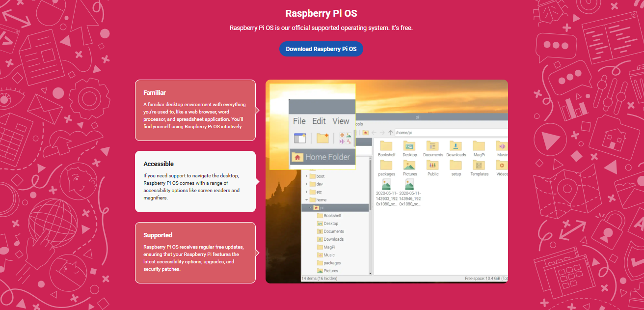Select the 2020-05-11-143946 screenshot file

[409, 193]
